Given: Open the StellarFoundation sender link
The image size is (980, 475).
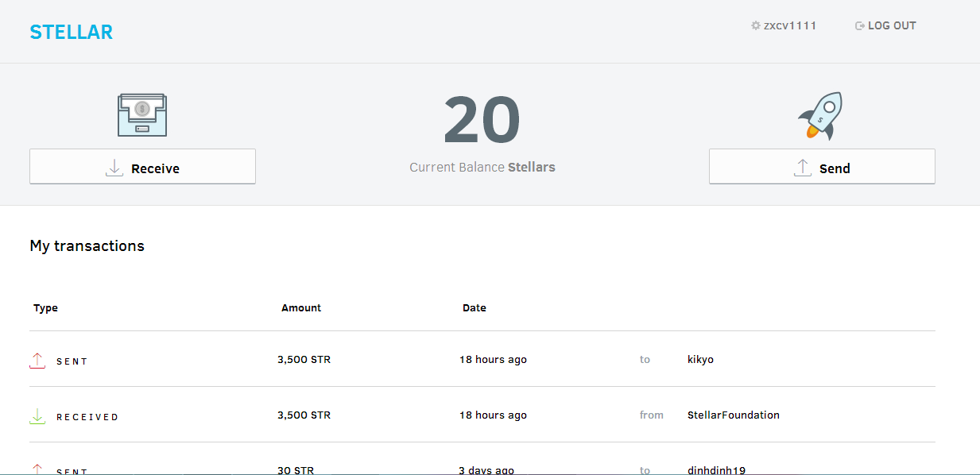Looking at the screenshot, I should click(x=733, y=415).
